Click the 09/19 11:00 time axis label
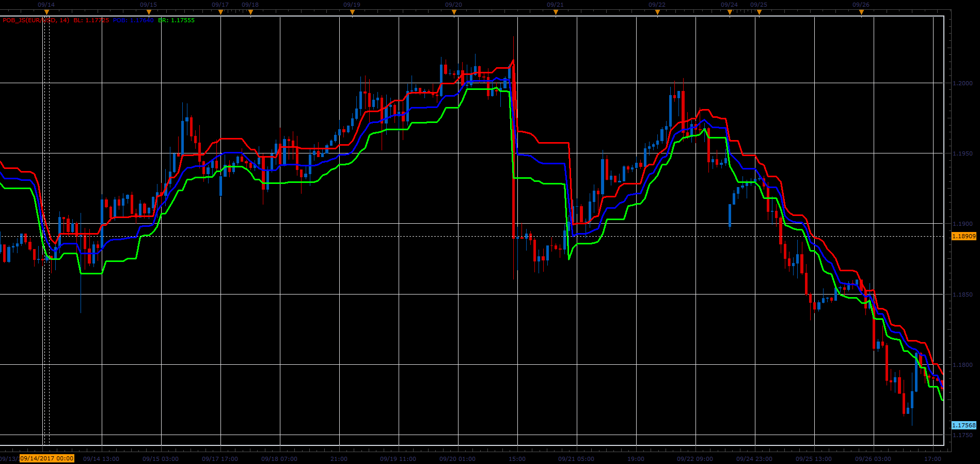980x464 pixels. [398, 459]
